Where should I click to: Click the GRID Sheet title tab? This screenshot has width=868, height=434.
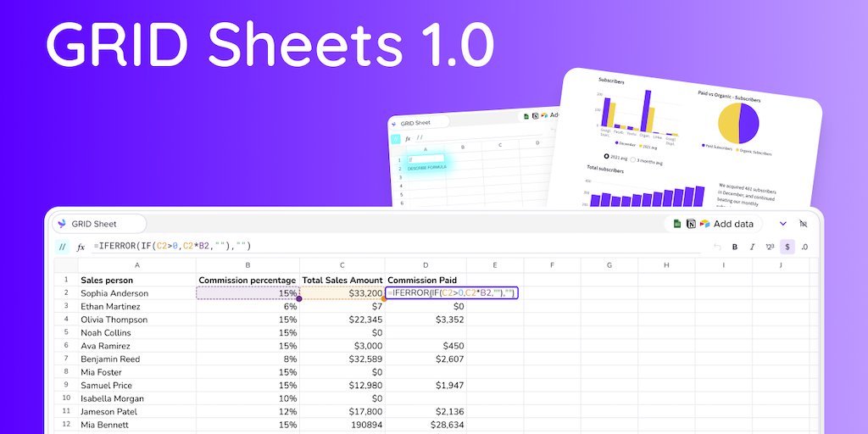[99, 224]
